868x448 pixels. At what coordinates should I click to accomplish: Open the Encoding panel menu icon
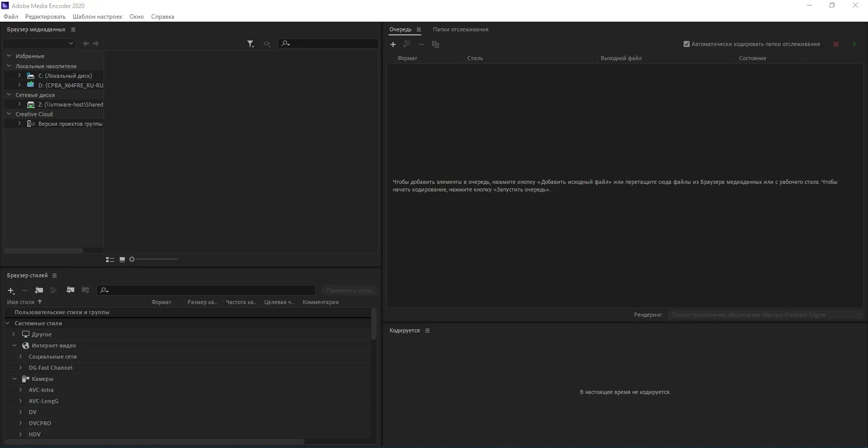(x=427, y=331)
